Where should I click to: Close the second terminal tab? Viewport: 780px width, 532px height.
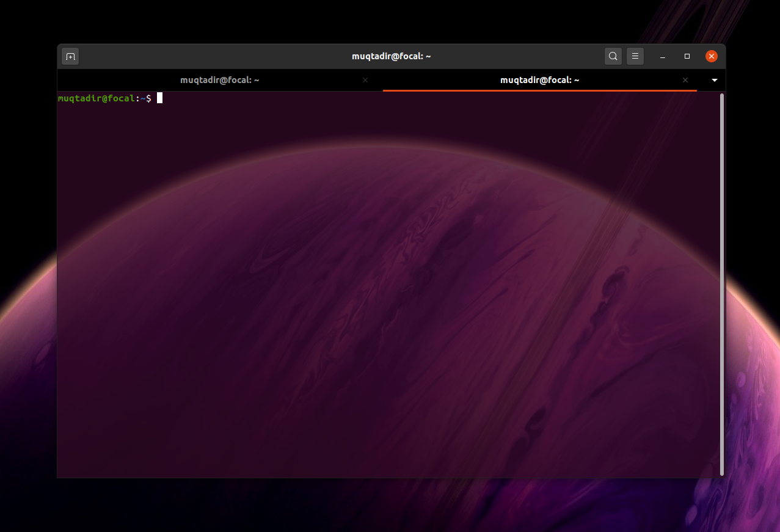pyautogui.click(x=685, y=80)
